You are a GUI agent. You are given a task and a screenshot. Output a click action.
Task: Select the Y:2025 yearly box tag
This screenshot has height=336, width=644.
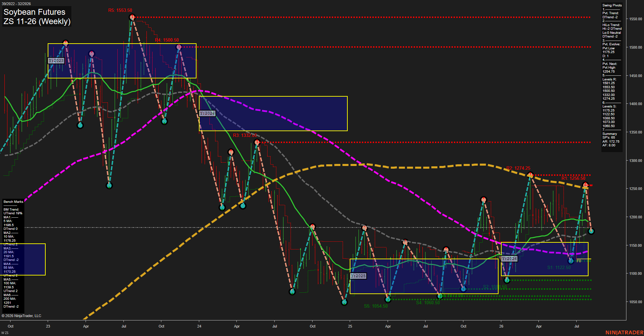pos(358,276)
